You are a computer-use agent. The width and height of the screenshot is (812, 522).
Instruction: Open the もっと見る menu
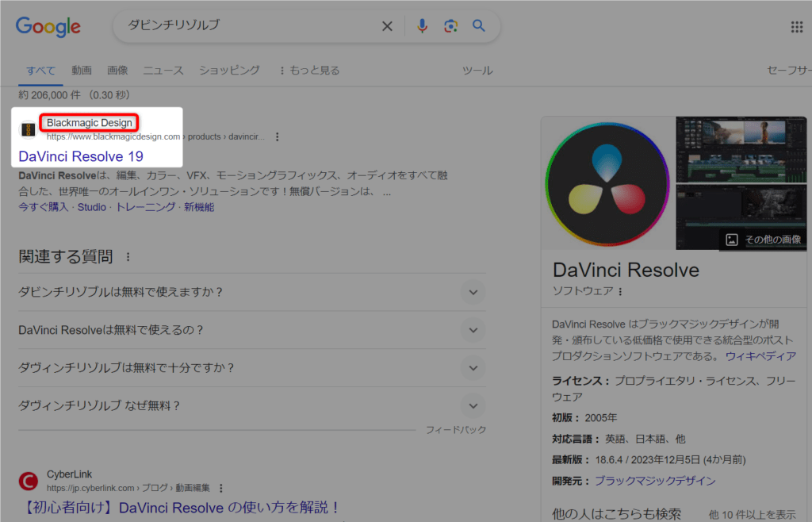(309, 71)
